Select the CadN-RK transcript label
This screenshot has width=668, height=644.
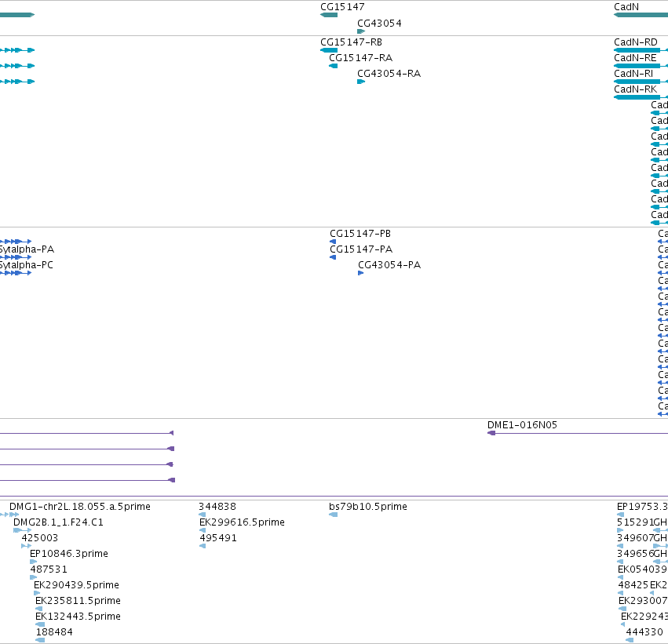pos(635,89)
